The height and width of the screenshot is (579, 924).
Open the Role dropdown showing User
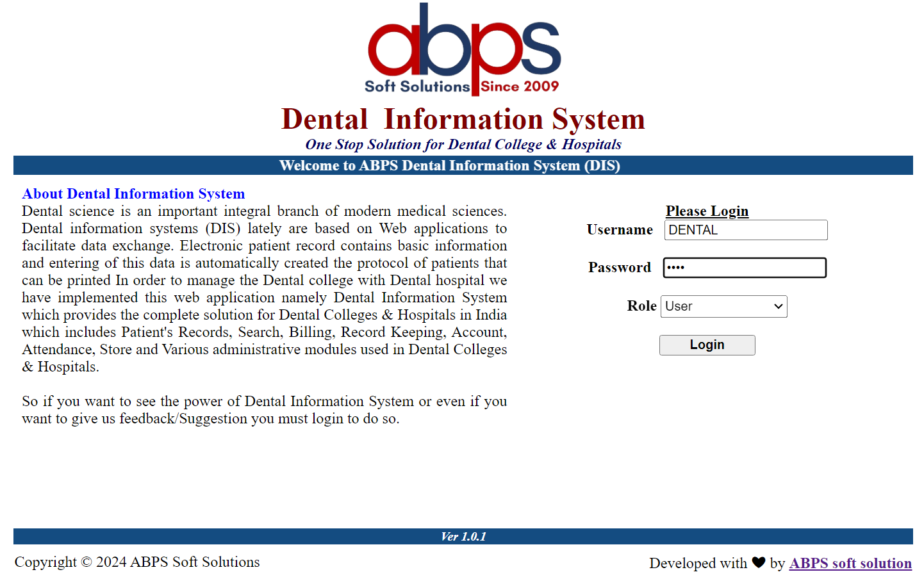pyautogui.click(x=723, y=306)
